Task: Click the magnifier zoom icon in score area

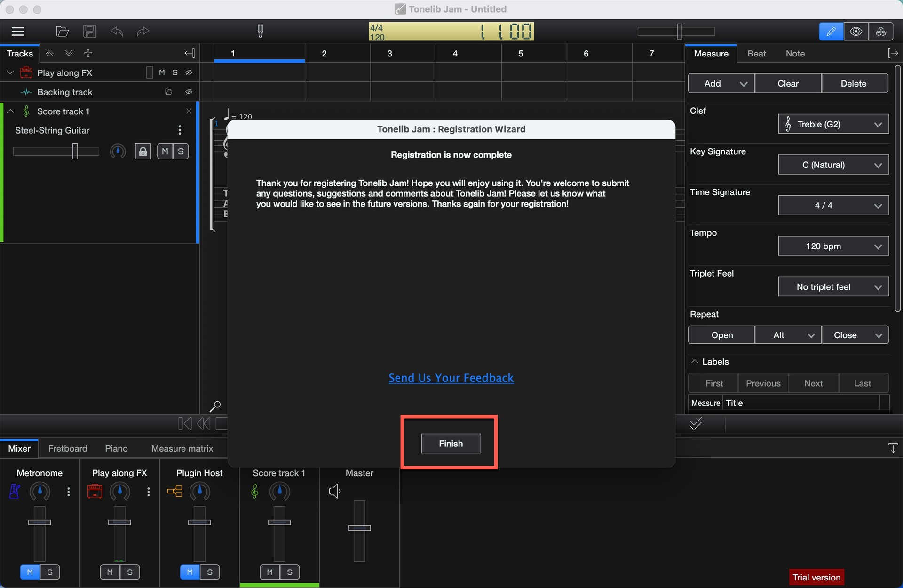Action: 215,406
